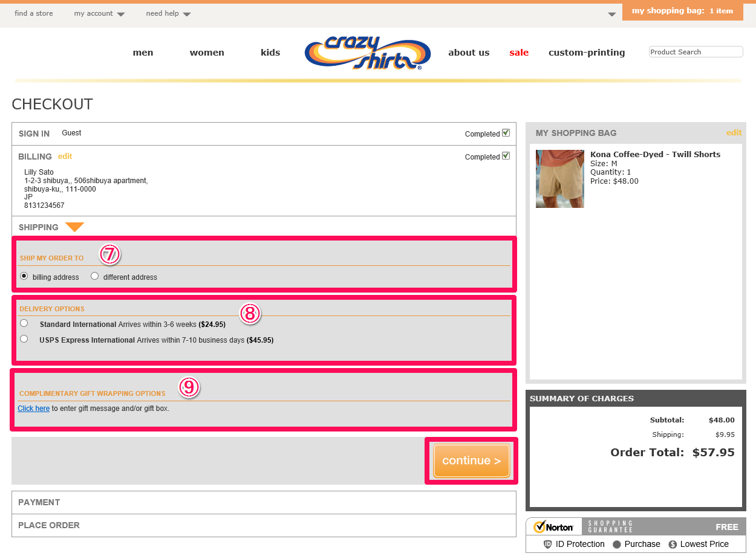Click the Guest sign-in label
This screenshot has height=559, width=756.
71,133
